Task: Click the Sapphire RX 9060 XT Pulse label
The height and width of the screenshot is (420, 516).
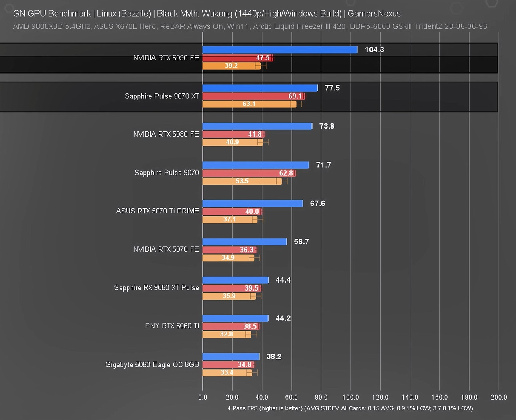Action: coord(156,287)
